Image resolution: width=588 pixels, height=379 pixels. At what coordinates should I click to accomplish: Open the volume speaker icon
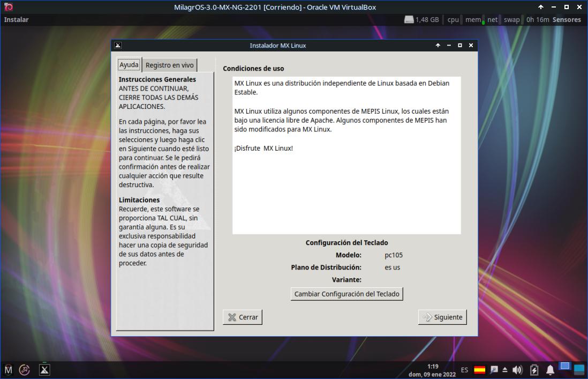coord(517,370)
